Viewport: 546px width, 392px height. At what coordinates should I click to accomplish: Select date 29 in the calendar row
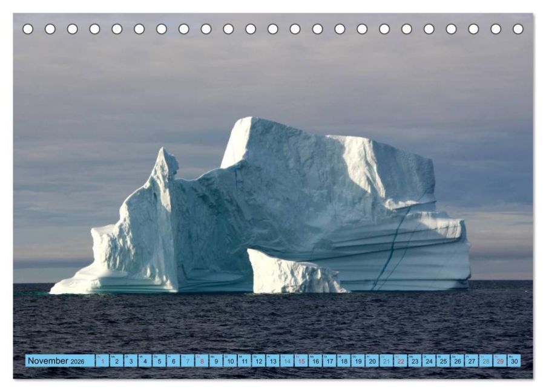pos(499,361)
